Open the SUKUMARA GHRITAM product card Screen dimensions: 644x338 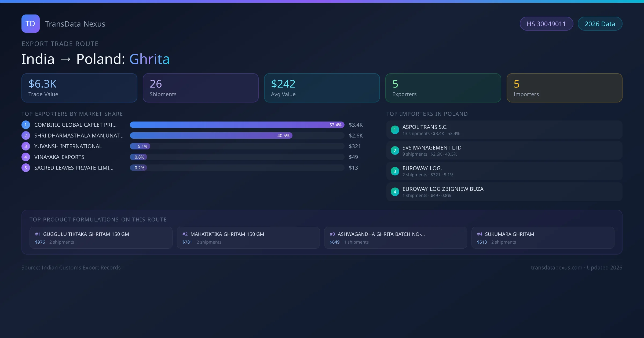[543, 238]
